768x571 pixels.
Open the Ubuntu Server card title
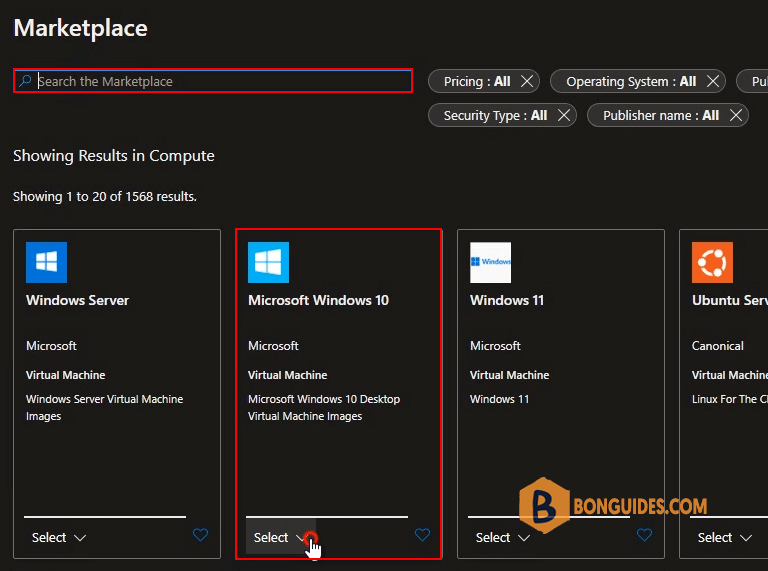(x=730, y=300)
